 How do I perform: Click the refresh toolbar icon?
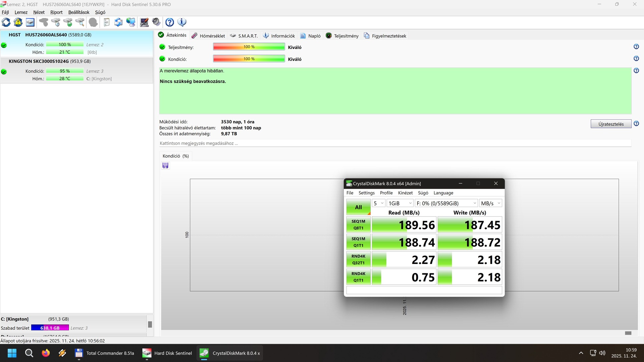(6, 22)
